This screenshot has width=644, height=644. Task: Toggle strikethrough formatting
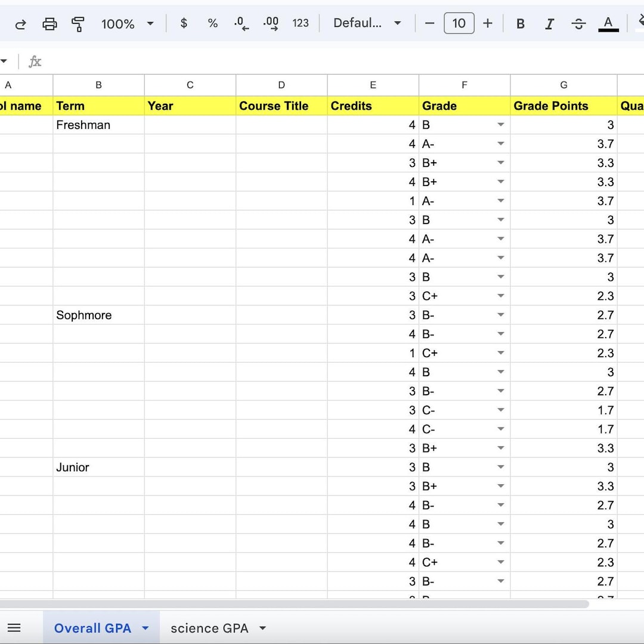(578, 24)
